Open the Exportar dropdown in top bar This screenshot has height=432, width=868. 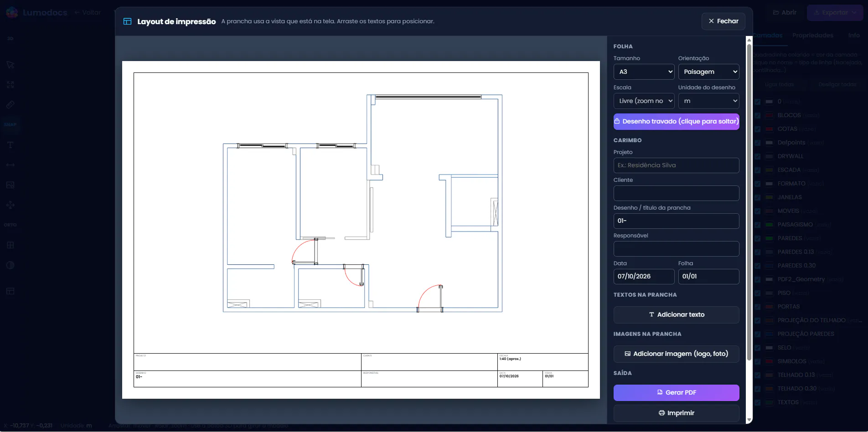coord(835,12)
